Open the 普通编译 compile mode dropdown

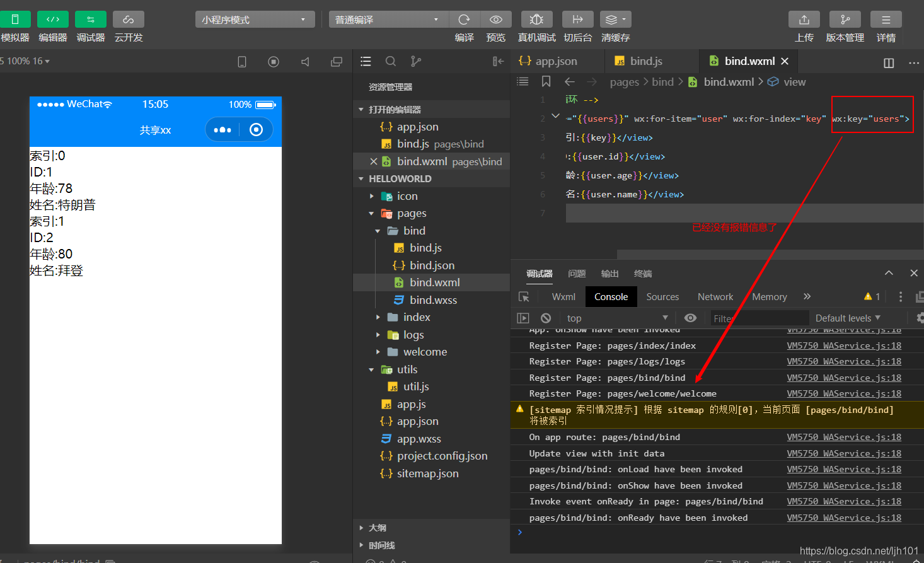coord(388,20)
